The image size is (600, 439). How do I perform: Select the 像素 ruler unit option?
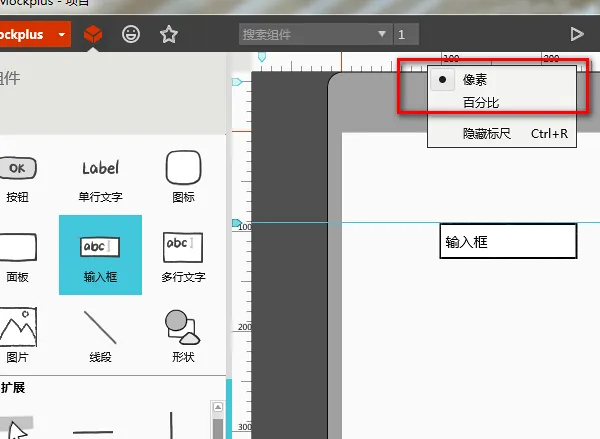pos(475,79)
